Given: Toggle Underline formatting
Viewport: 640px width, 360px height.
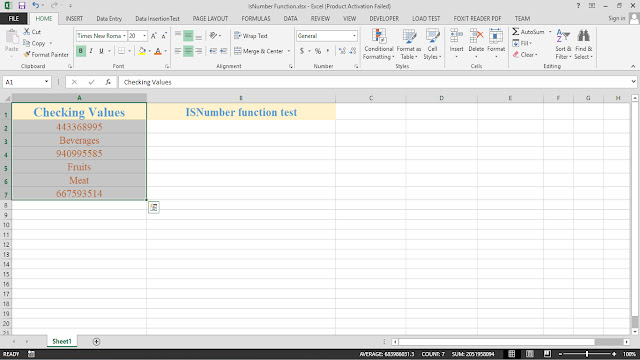Looking at the screenshot, I should click(101, 51).
